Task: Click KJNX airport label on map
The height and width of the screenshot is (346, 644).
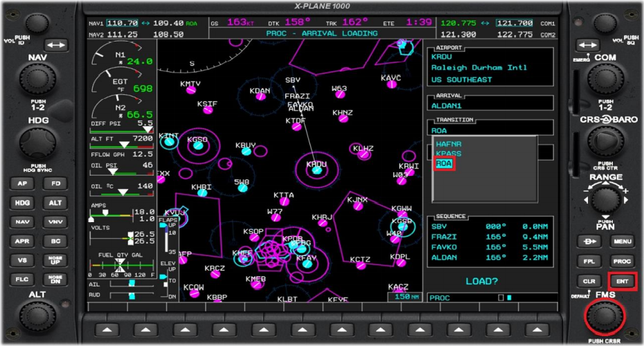Action: pos(357,199)
